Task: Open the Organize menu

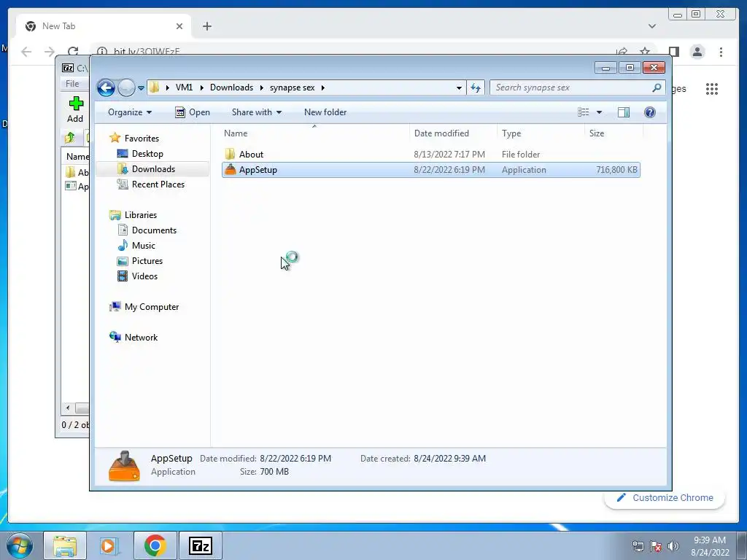Action: 130,112
